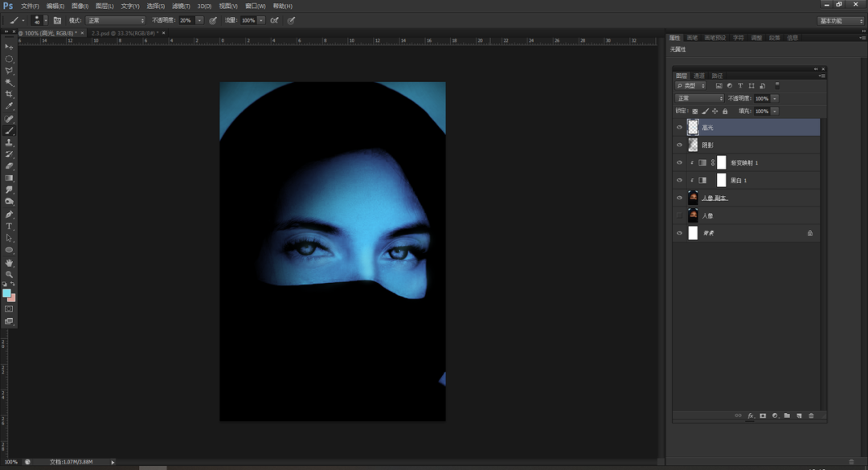
Task: Select the Smudge tool
Action: [x=9, y=190]
